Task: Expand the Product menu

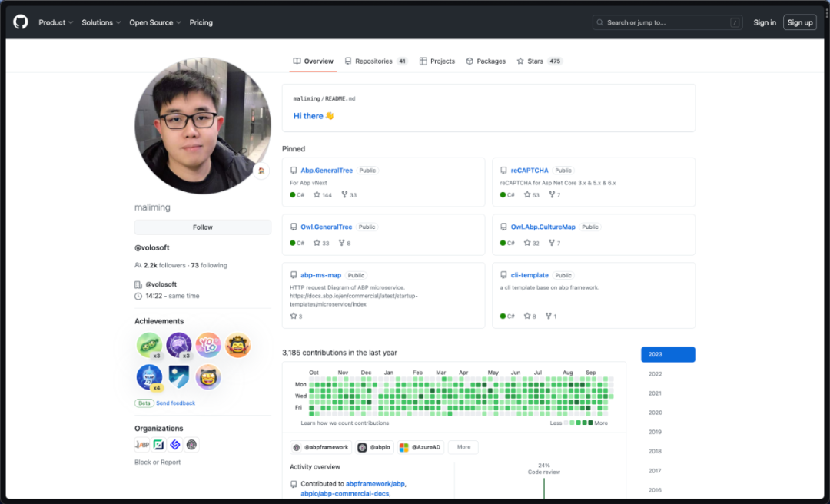Action: tap(55, 23)
